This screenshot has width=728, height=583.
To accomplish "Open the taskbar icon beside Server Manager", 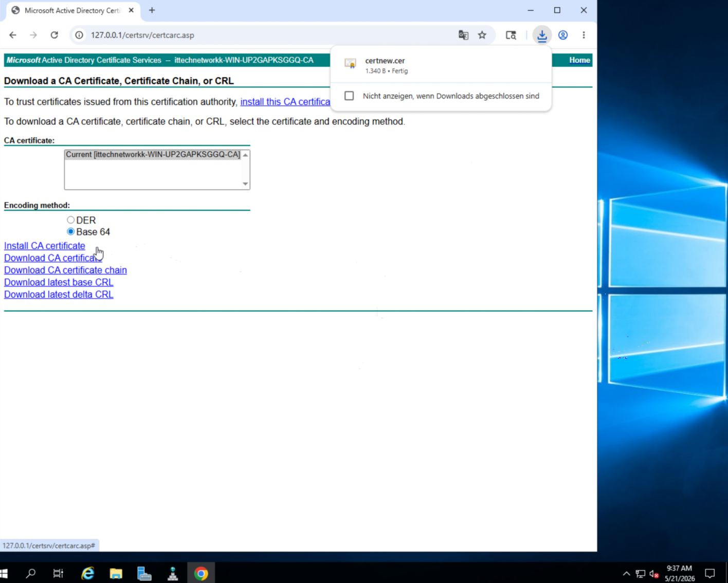I will tap(173, 573).
